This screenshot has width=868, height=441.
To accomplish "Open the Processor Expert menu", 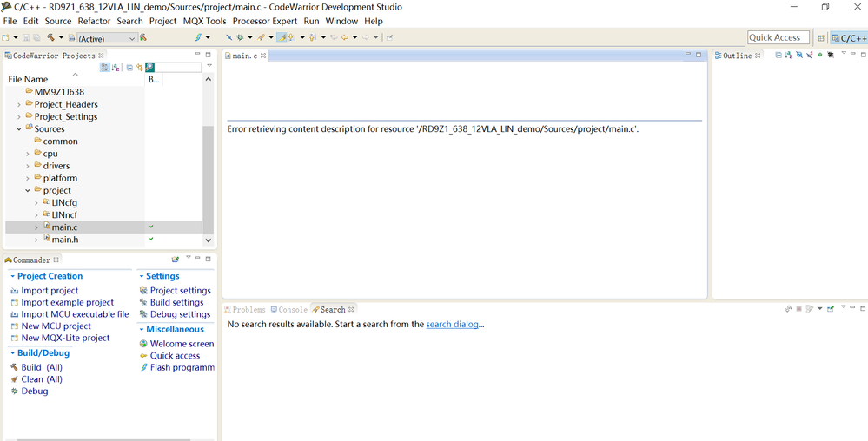I will tap(265, 21).
